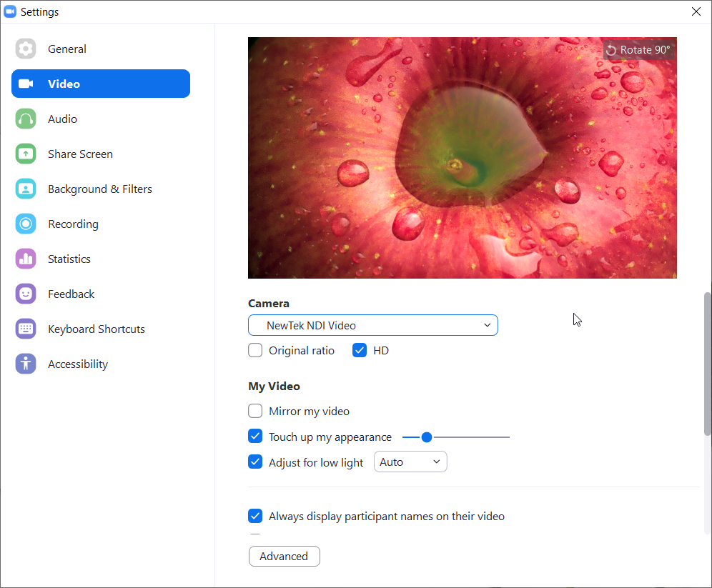Click the Rotate 90° button
The height and width of the screenshot is (588, 712).
(x=638, y=49)
